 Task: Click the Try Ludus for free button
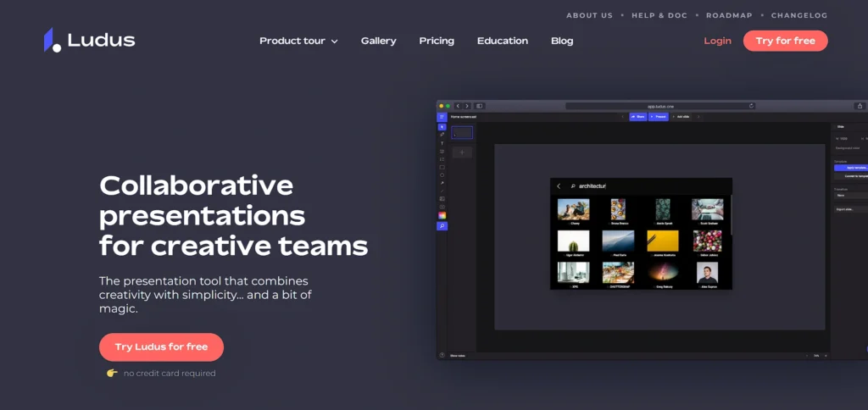pyautogui.click(x=161, y=347)
